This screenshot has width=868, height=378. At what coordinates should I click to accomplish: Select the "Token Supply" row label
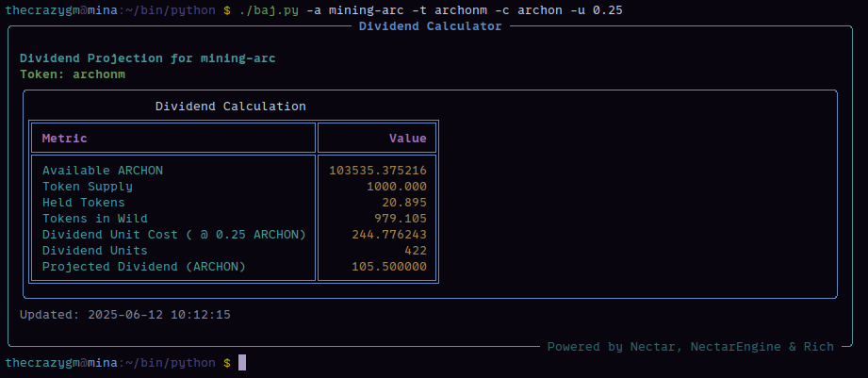coord(88,187)
